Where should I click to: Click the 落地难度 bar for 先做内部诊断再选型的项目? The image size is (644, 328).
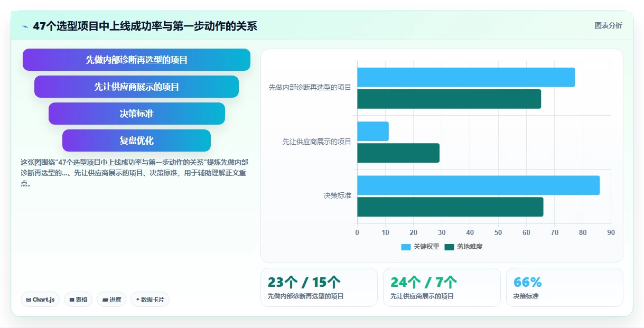click(449, 99)
